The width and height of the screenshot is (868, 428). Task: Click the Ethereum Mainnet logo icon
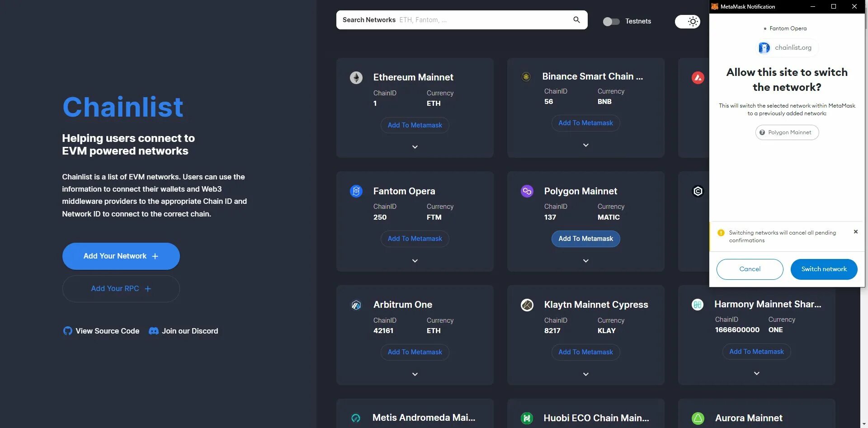(x=356, y=78)
